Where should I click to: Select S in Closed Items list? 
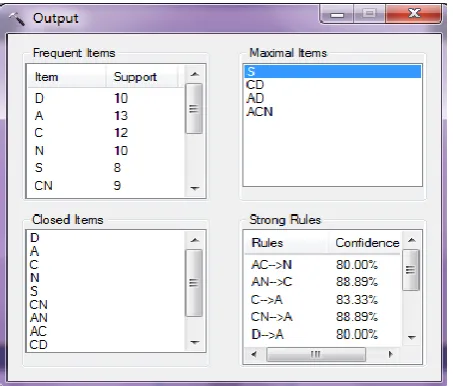(x=34, y=291)
